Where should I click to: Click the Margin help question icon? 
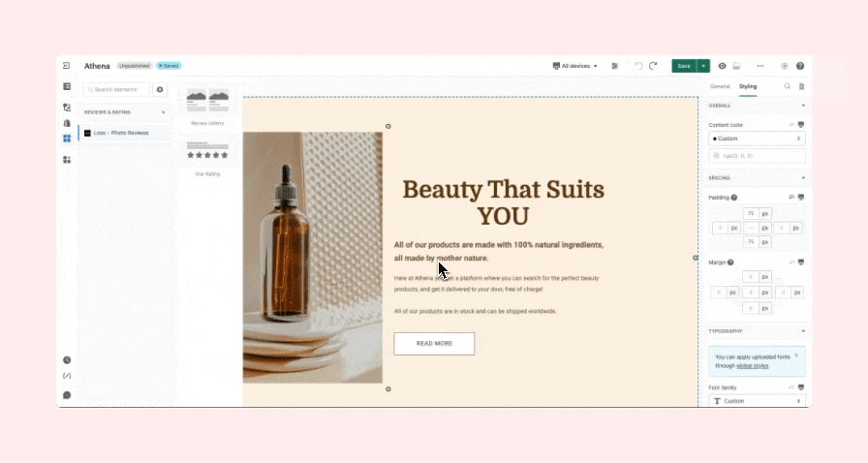[x=730, y=262]
